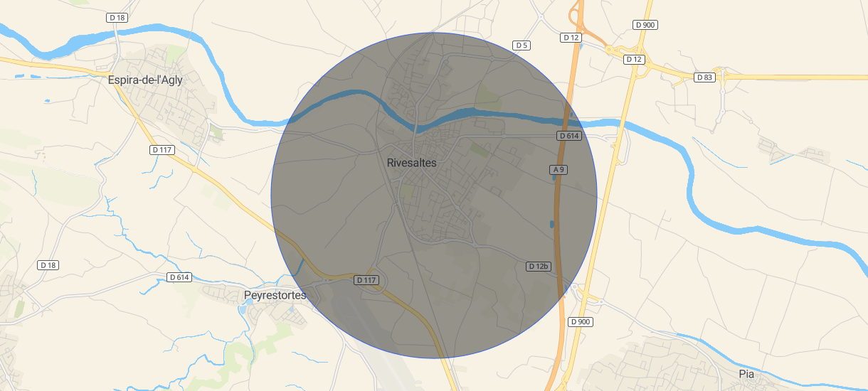The image size is (868, 391).
Task: Click the Espira-de-l'Agly town label
Action: [x=145, y=80]
